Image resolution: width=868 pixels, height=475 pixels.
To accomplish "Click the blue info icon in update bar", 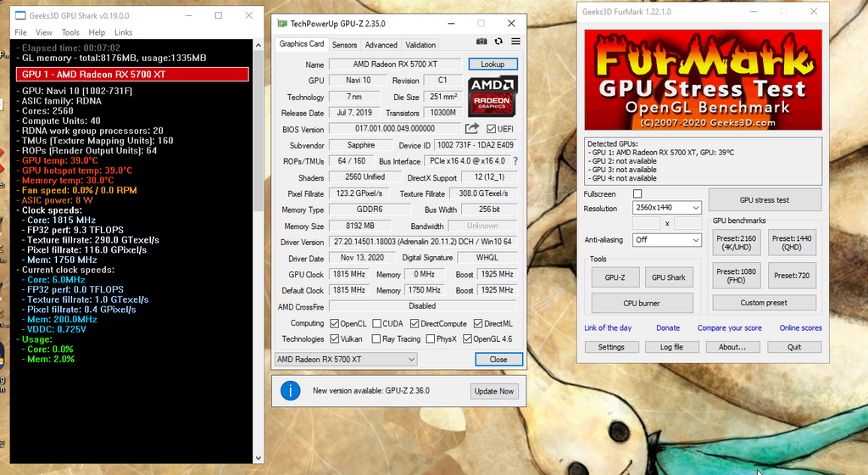I will (290, 391).
